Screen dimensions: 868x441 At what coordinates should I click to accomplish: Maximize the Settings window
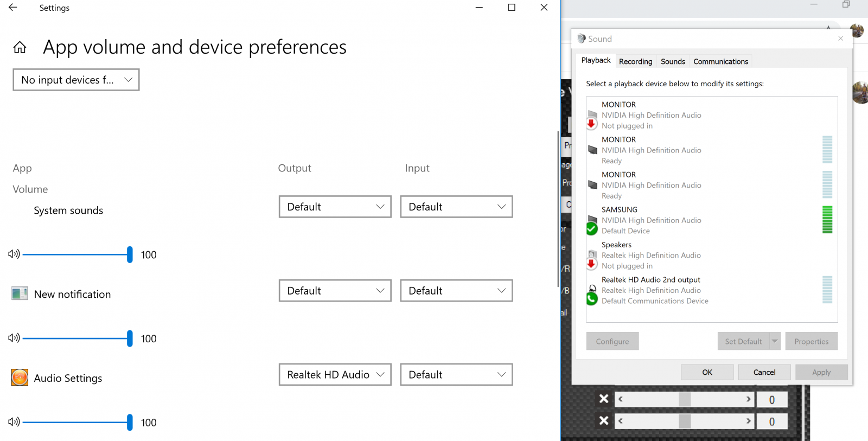[x=512, y=8]
